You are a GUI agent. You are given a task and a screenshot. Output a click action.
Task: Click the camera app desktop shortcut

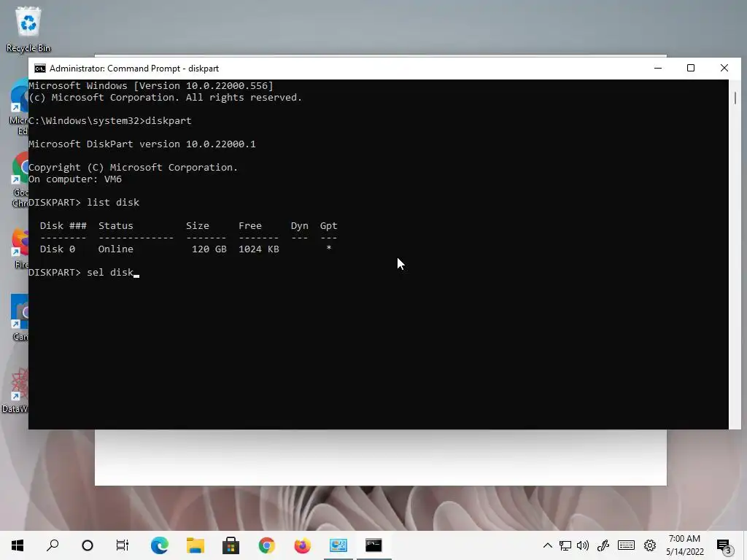(x=20, y=318)
